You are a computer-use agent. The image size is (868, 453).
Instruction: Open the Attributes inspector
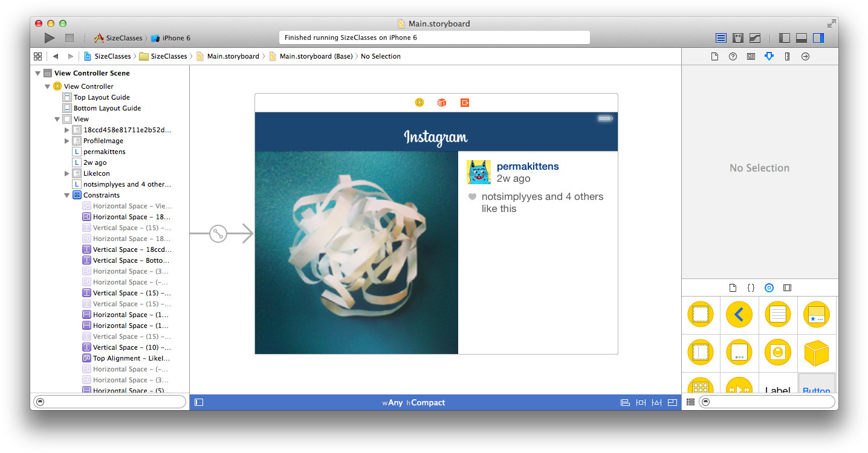(x=769, y=56)
